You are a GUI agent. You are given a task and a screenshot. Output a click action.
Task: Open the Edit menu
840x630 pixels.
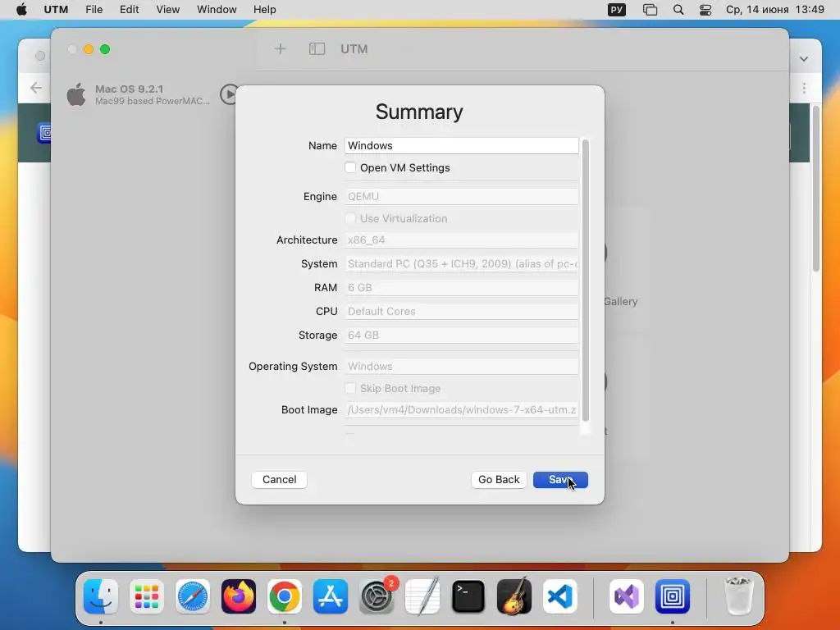click(129, 10)
